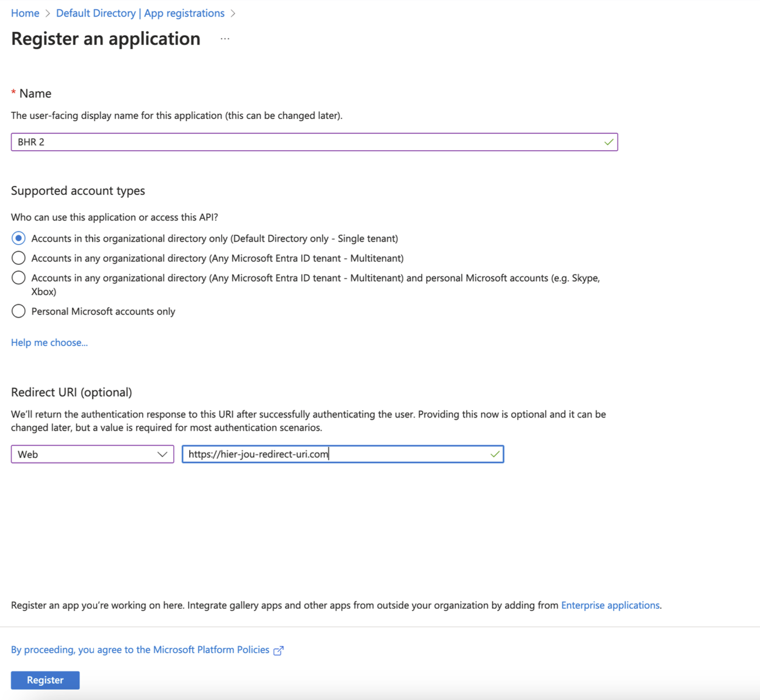Open Enterprise applications link
Viewport: 760px width, 700px height.
[610, 606]
